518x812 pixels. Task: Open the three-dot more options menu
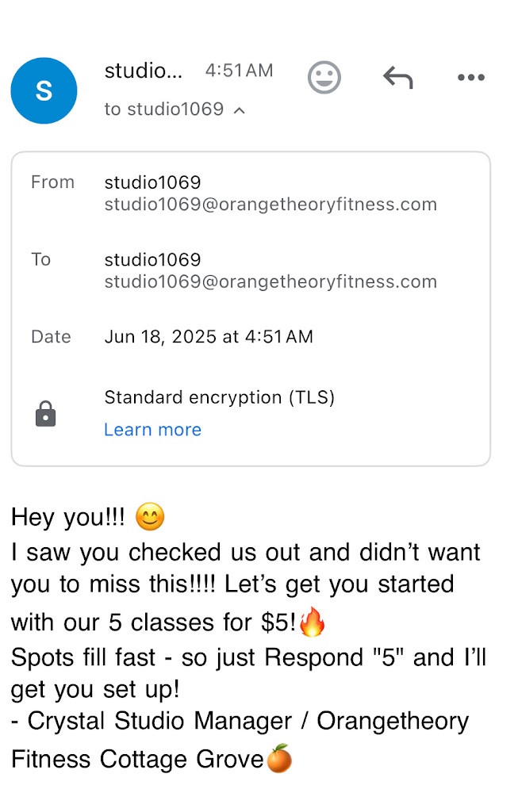click(470, 78)
